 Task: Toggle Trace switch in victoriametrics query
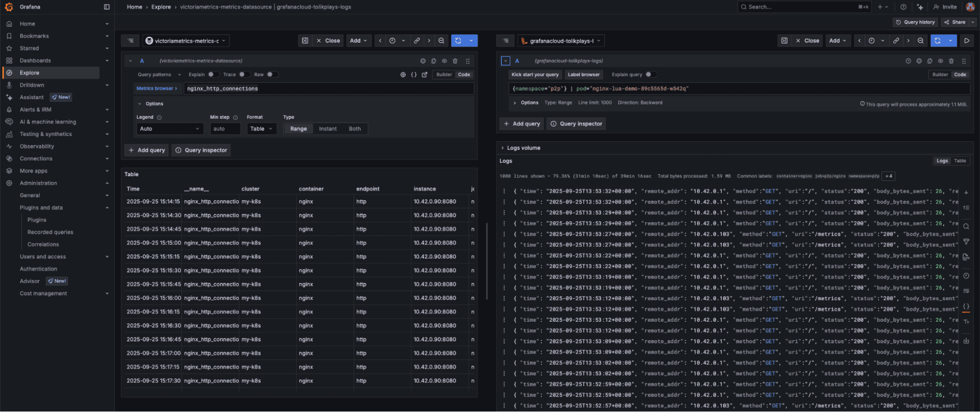(244, 75)
